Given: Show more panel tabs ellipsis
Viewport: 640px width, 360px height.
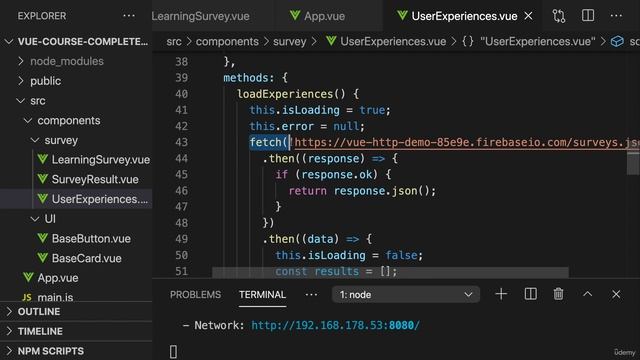Looking at the screenshot, I should click(311, 295).
